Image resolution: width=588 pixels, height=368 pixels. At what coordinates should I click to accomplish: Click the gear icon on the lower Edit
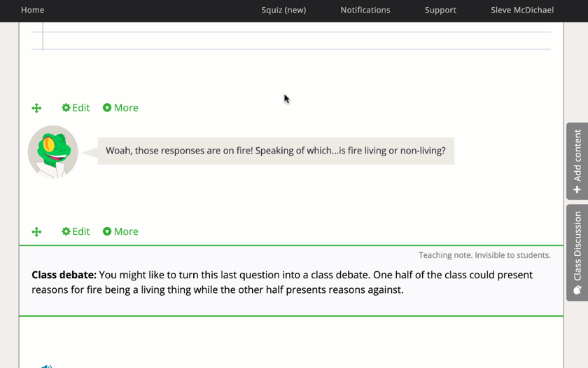coord(66,231)
